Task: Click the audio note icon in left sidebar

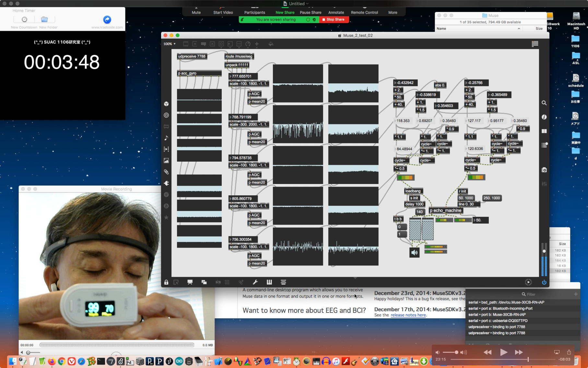Action: point(166,138)
